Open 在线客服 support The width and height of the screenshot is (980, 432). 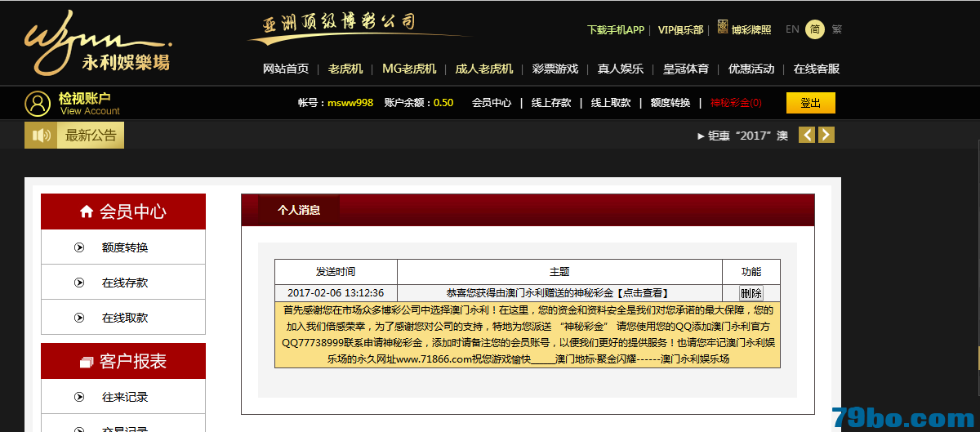tap(817, 69)
